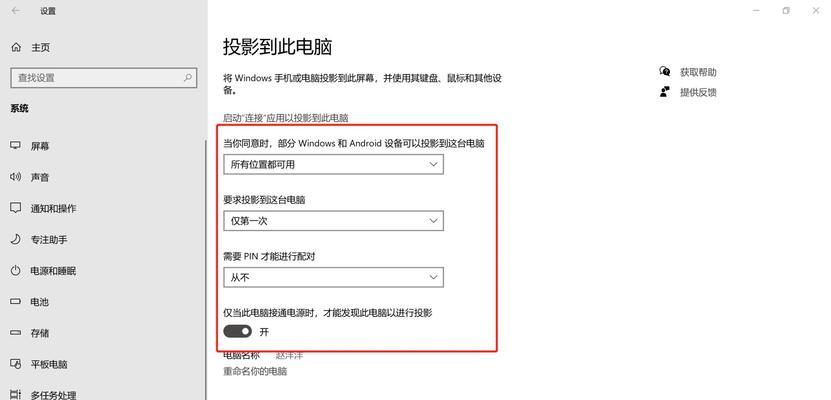831x400 pixels.
Task: Click the 提供反馈 feedback icon
Action: tap(665, 92)
